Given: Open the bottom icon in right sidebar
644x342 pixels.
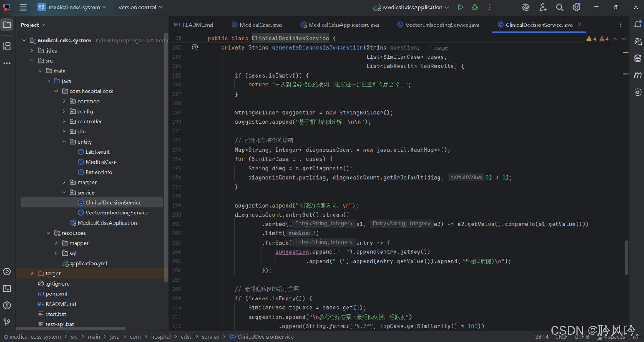Looking at the screenshot, I should point(638,92).
